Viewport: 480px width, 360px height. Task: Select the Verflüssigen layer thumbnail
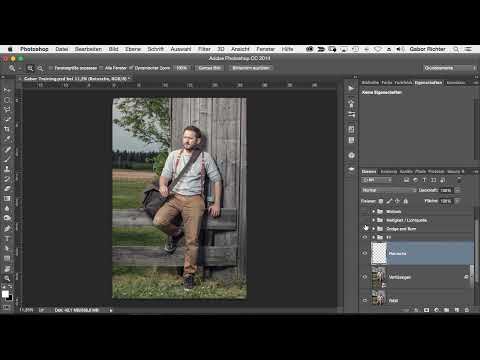pos(379,277)
